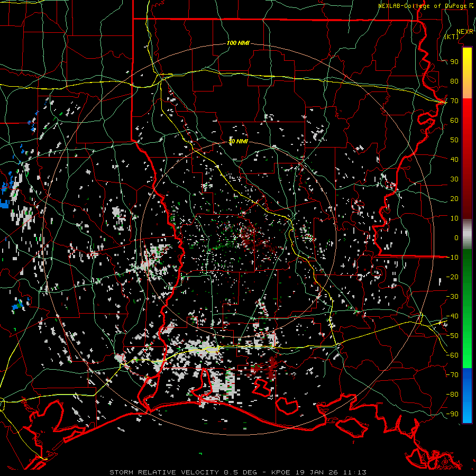Click the -10 value on velocity scale
Image resolution: width=476 pixels, height=476 pixels.
(x=452, y=258)
